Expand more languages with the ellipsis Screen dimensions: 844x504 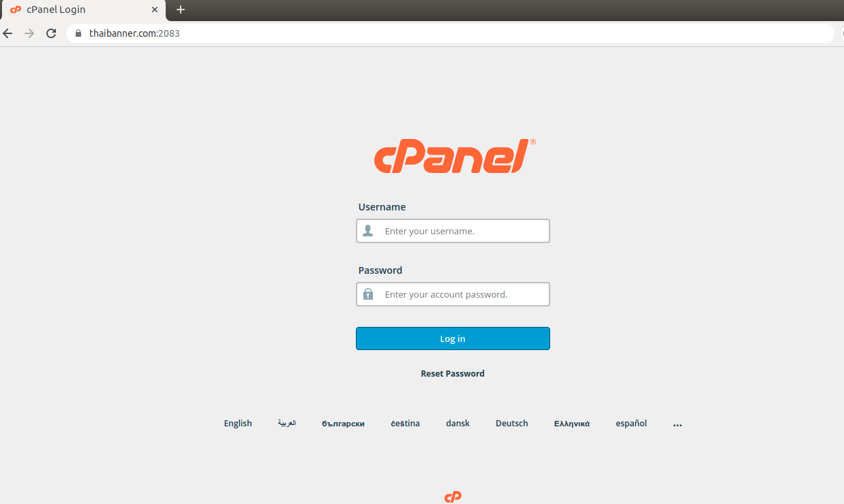click(x=677, y=424)
